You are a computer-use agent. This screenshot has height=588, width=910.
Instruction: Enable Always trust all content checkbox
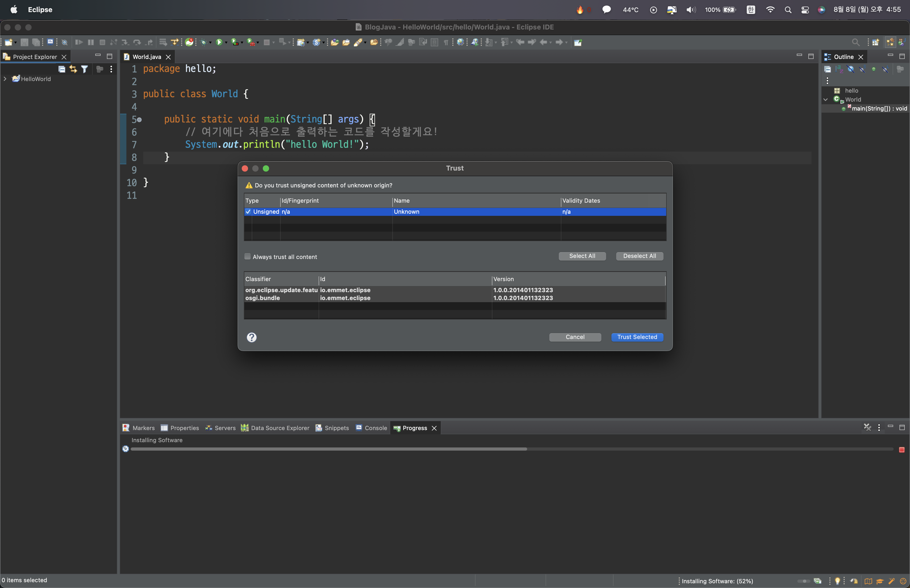pos(248,257)
